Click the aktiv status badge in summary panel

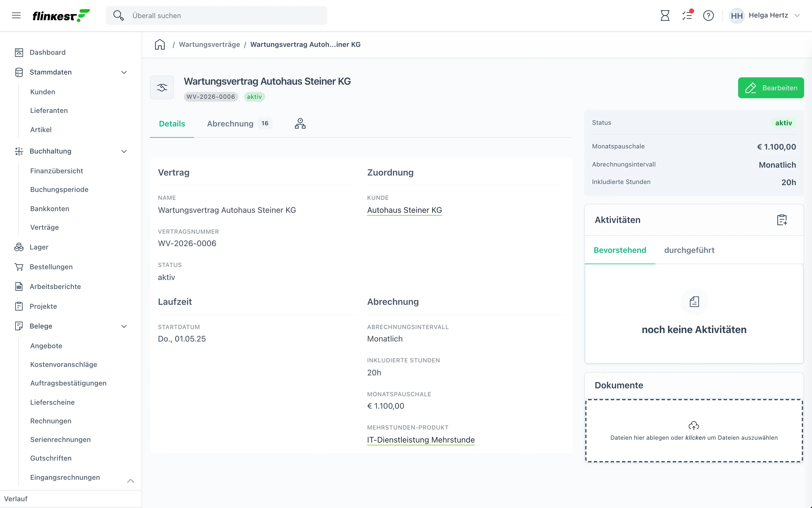pyautogui.click(x=784, y=123)
